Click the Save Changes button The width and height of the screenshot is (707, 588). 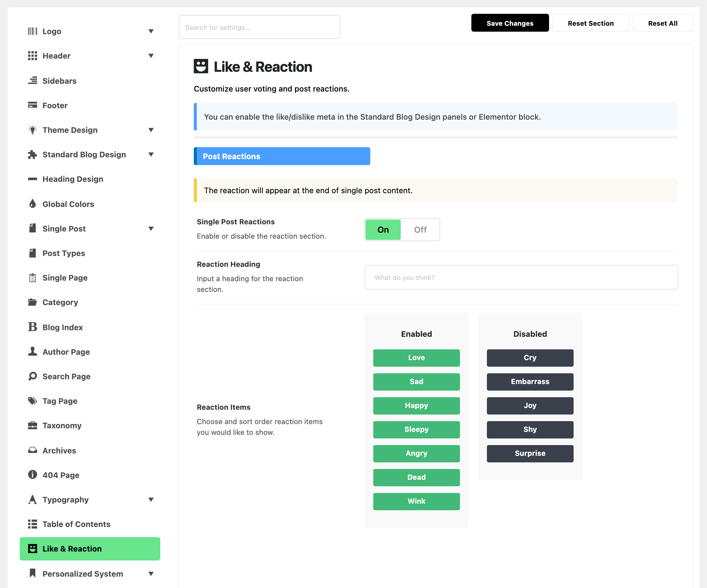[x=510, y=23]
